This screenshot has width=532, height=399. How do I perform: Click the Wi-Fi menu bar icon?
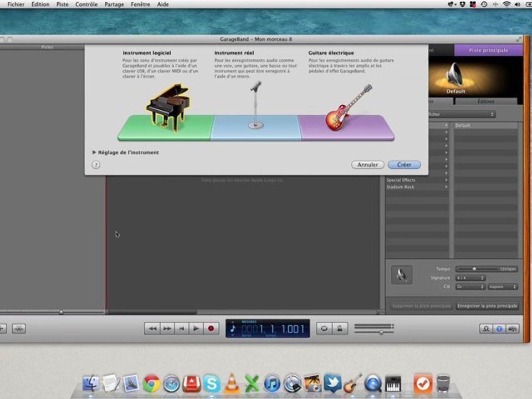click(x=507, y=4)
